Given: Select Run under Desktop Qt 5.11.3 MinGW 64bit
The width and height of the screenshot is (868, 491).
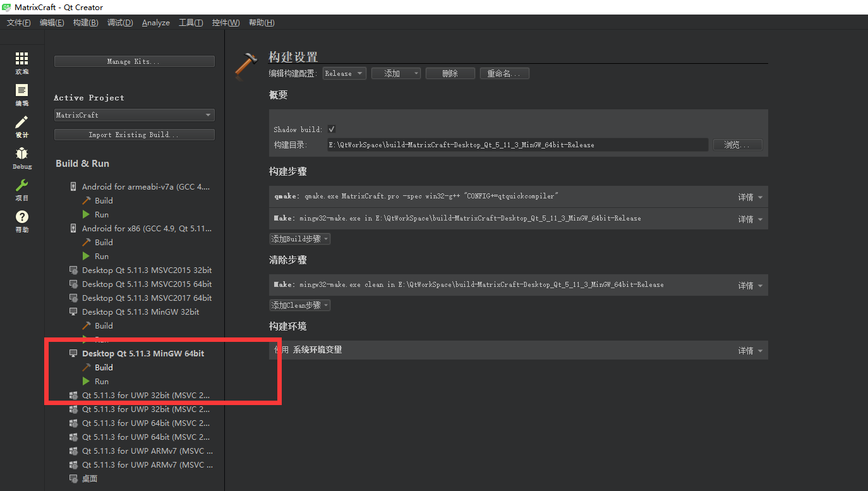Looking at the screenshot, I should point(99,381).
